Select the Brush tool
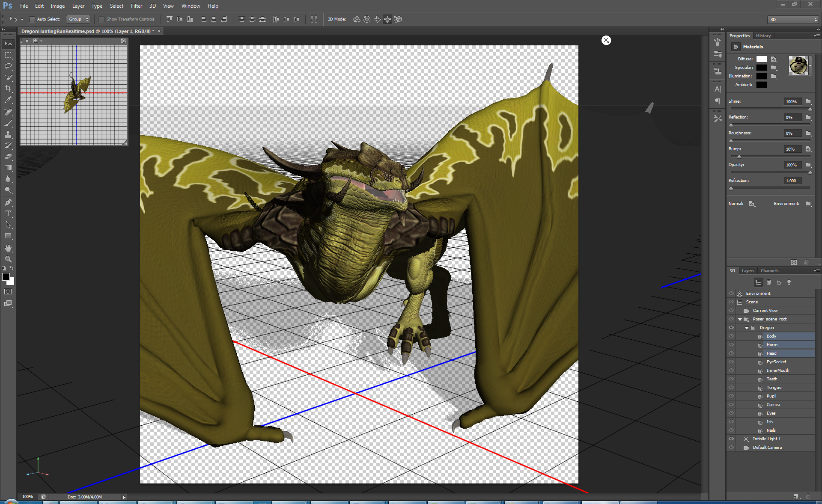Viewport: 822px width, 504px height. pos(8,123)
